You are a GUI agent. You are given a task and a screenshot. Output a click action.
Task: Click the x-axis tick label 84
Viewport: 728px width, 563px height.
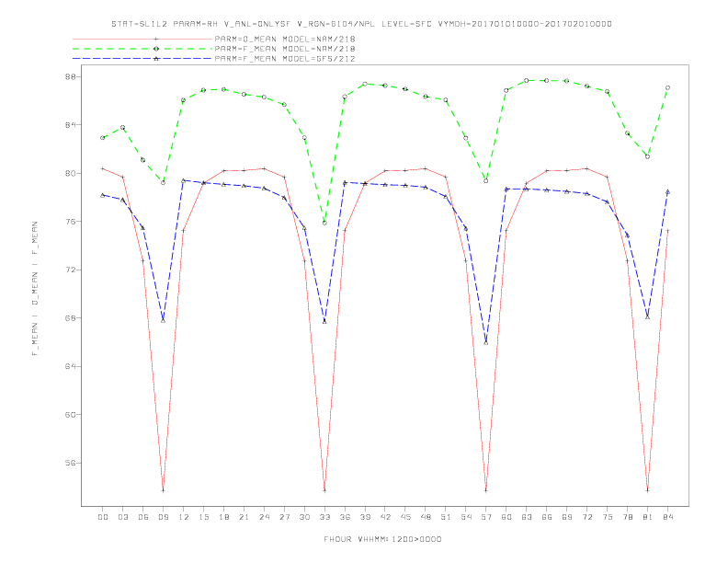coord(668,517)
